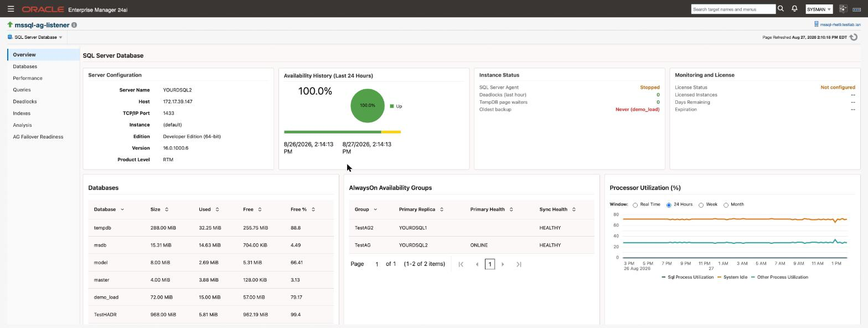This screenshot has height=328, width=868.
Task: Open AG Failover Readiness section
Action: point(38,137)
